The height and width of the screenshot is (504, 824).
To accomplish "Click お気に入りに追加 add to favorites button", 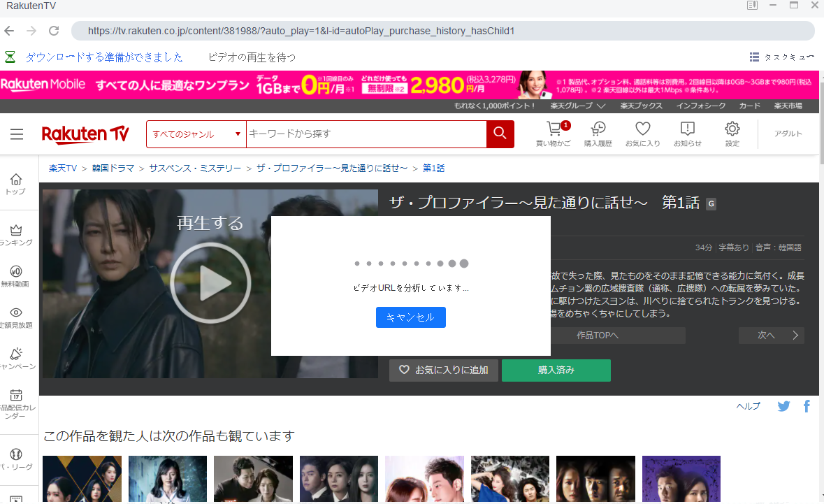I will pyautogui.click(x=444, y=370).
